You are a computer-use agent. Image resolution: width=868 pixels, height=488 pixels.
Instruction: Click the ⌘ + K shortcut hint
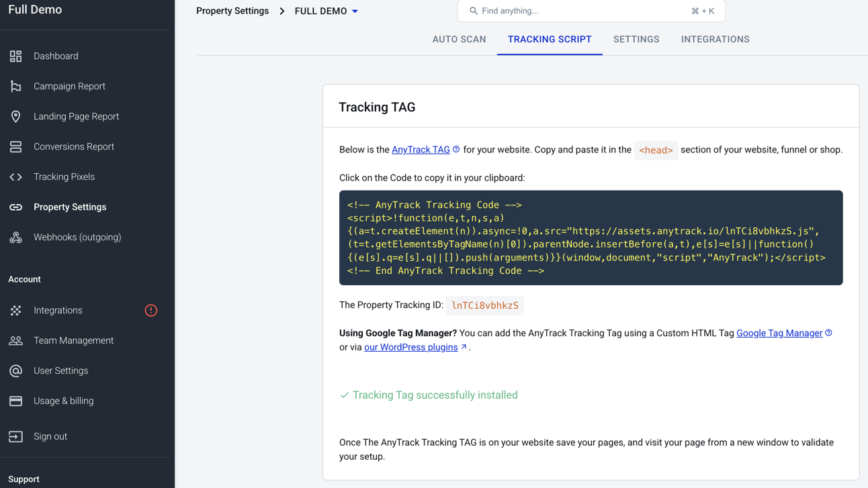[703, 11]
